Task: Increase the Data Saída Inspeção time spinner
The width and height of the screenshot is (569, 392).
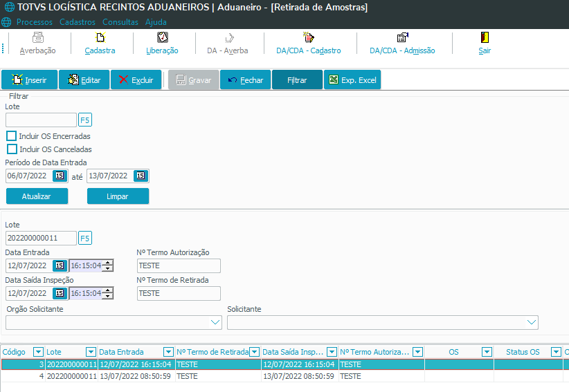Action: 108,290
